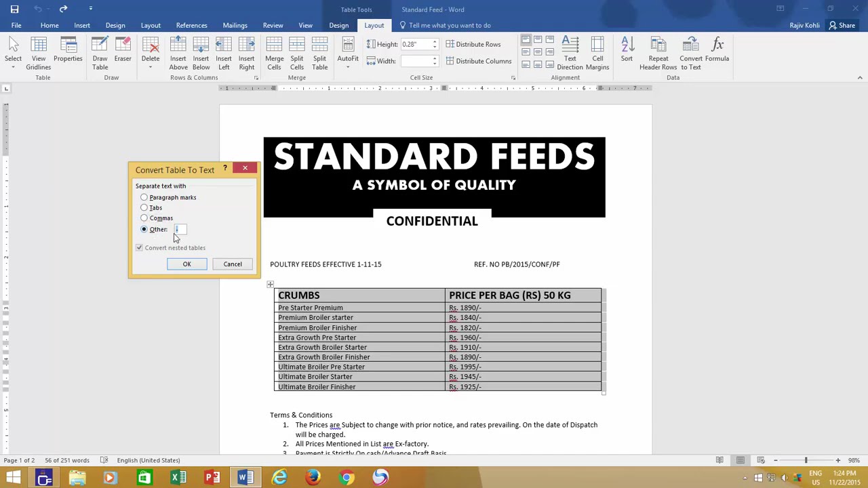Click Distribute Rows
868x488 pixels.
tap(473, 44)
